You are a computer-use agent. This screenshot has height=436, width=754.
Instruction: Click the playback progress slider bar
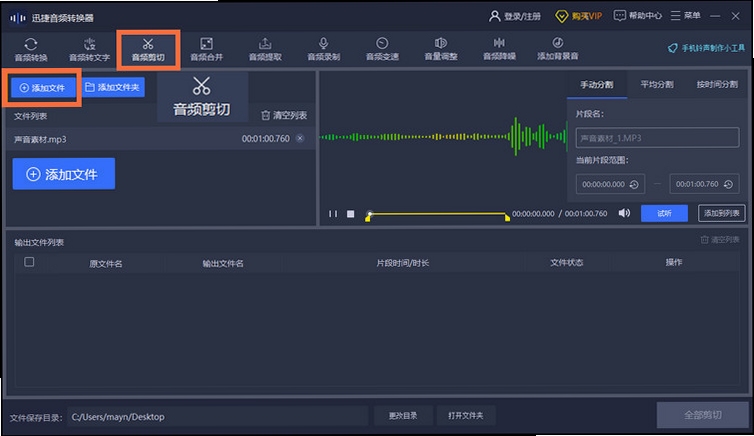tap(438, 213)
